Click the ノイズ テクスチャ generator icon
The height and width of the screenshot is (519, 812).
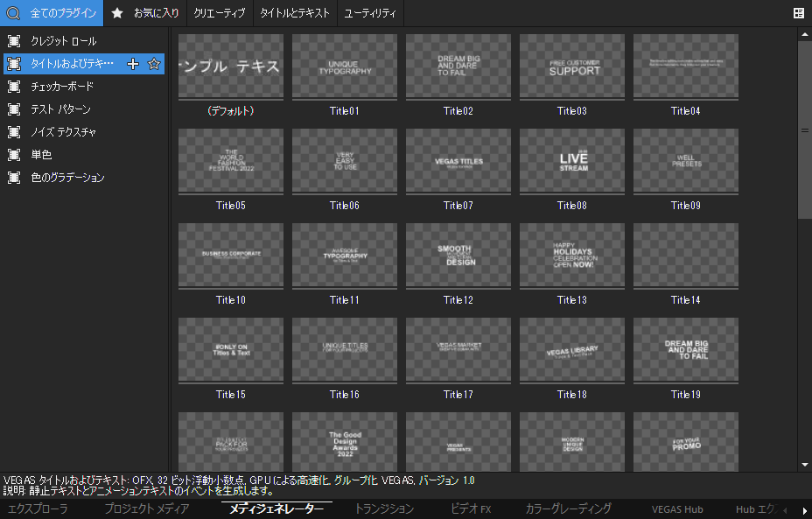coord(14,132)
